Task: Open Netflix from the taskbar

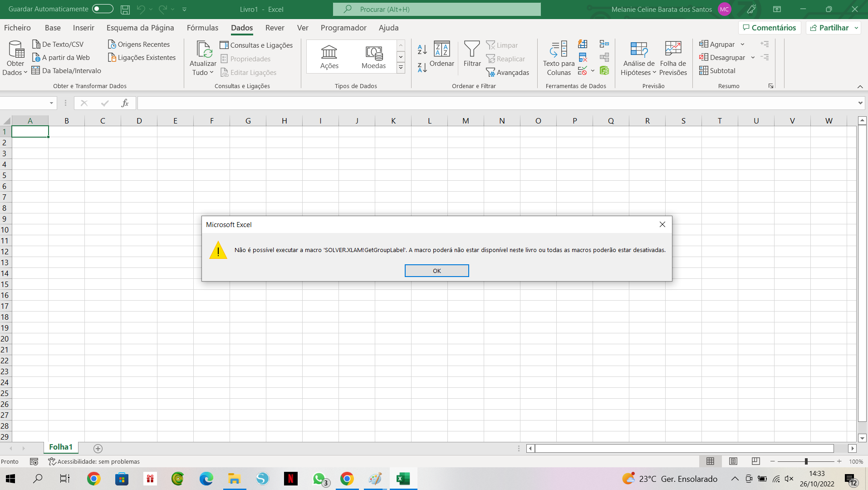Action: point(290,479)
